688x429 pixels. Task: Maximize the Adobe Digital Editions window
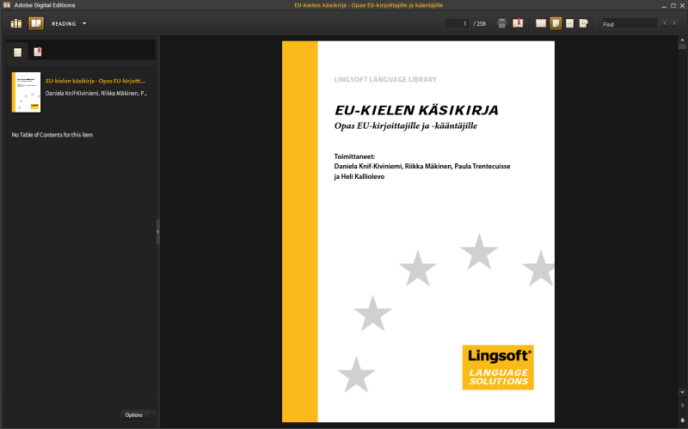[673, 5]
